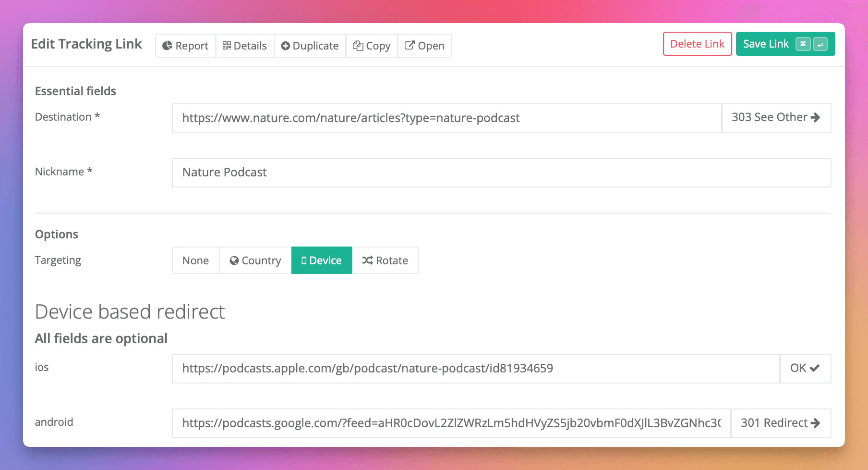The height and width of the screenshot is (470, 868).
Task: Click the Duplicate plus-circle icon
Action: coord(285,45)
